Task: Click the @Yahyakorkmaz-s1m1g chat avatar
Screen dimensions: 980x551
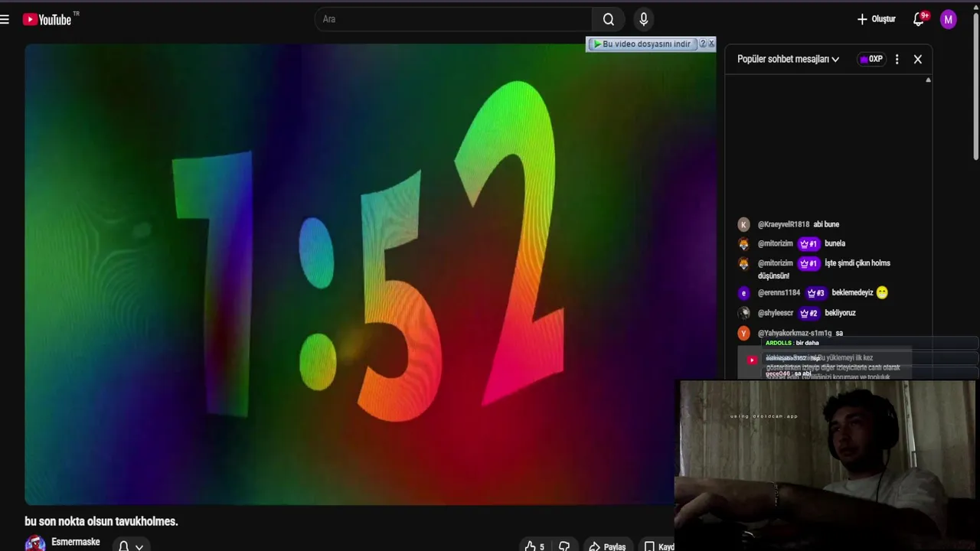Action: pyautogui.click(x=743, y=333)
